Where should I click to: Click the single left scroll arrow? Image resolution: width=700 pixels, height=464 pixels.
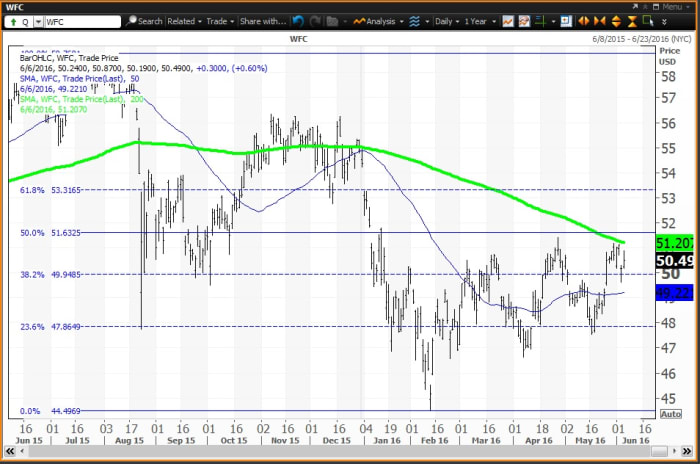click(x=22, y=451)
